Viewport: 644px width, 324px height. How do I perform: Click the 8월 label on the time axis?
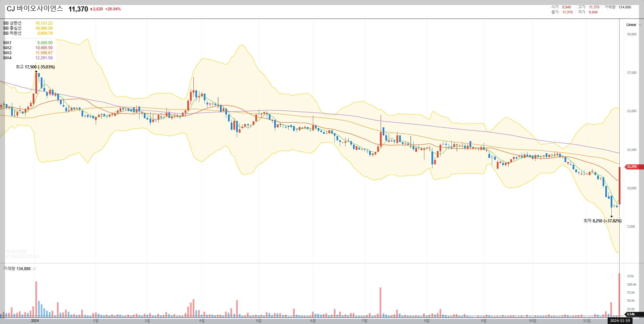tap(427, 321)
